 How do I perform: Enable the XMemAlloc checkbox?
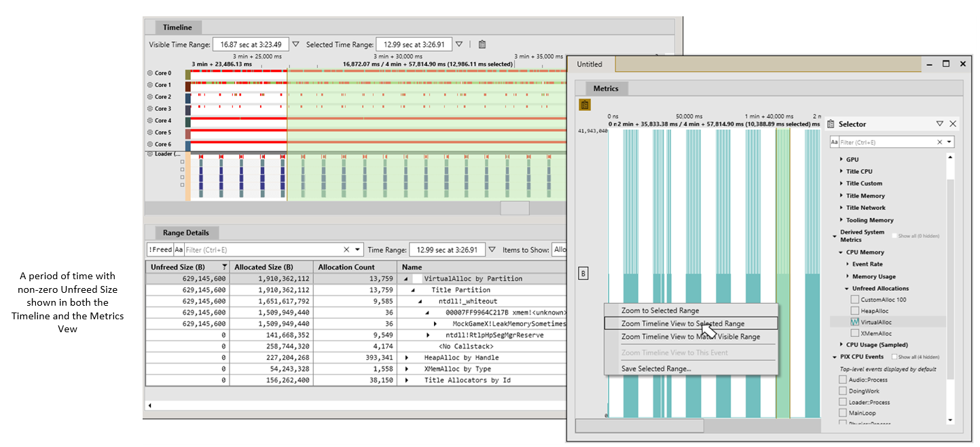tap(855, 334)
